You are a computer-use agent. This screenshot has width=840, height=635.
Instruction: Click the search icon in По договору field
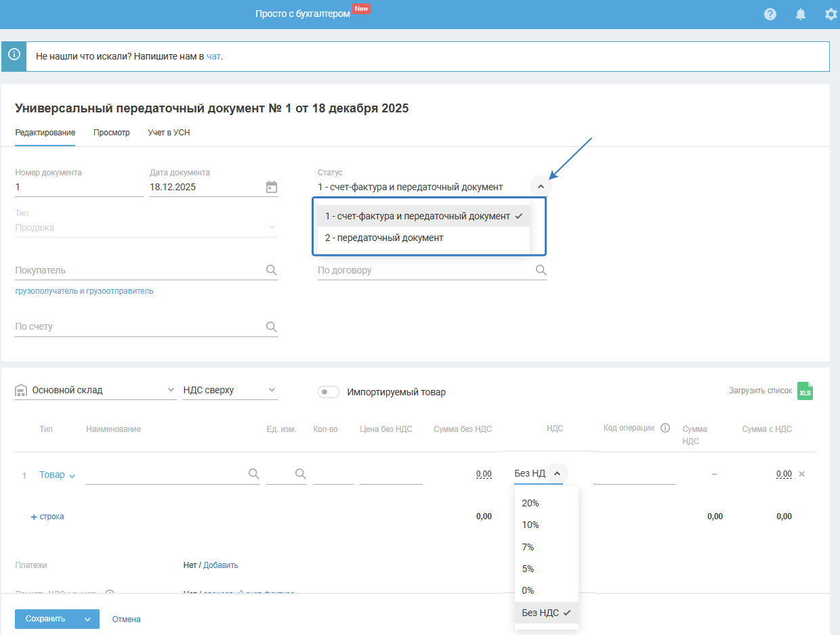coord(541,270)
